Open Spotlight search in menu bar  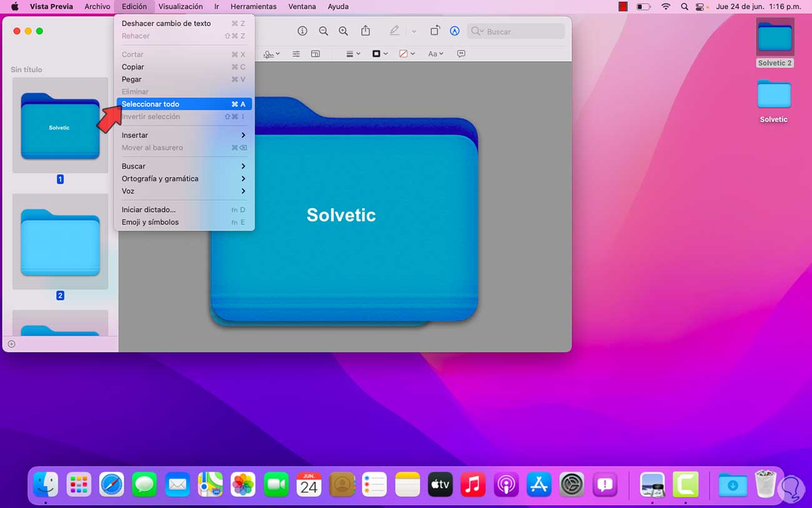pos(684,6)
